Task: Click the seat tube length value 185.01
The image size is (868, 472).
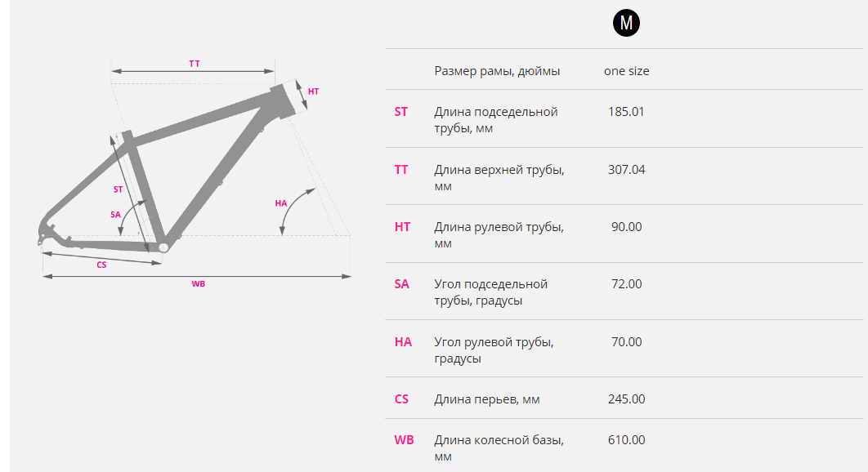Action: [626, 112]
